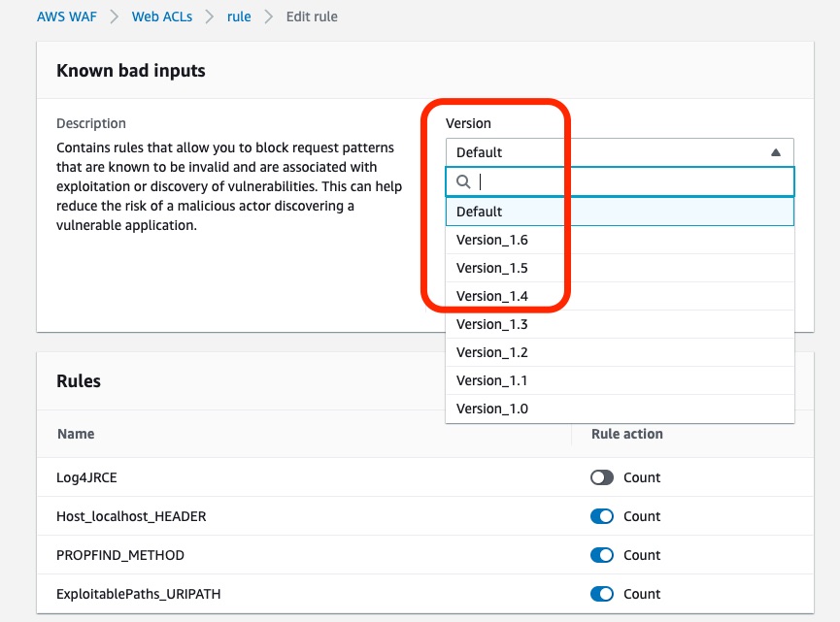Toggle the Log4JRCE rule switch on

click(x=601, y=477)
